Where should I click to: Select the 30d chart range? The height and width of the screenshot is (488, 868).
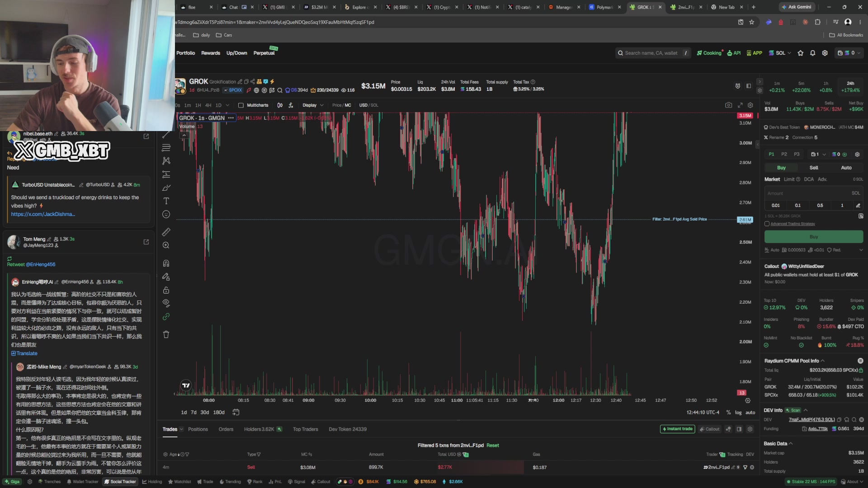pos(205,413)
